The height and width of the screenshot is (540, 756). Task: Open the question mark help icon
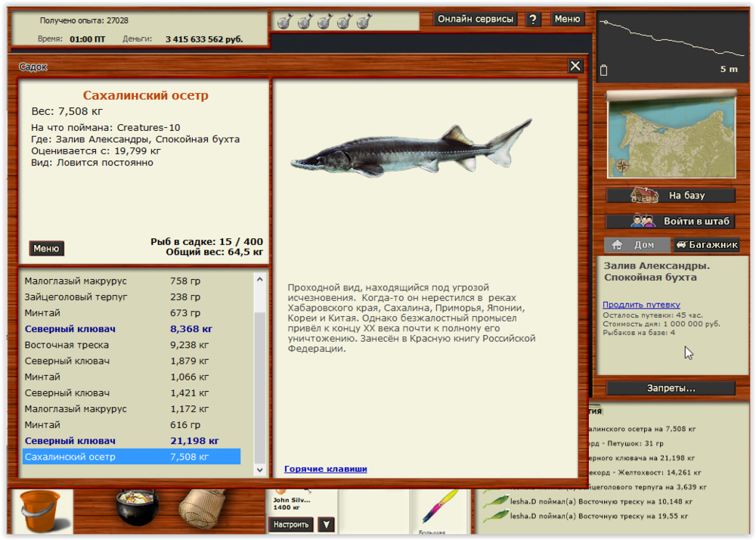click(x=534, y=19)
